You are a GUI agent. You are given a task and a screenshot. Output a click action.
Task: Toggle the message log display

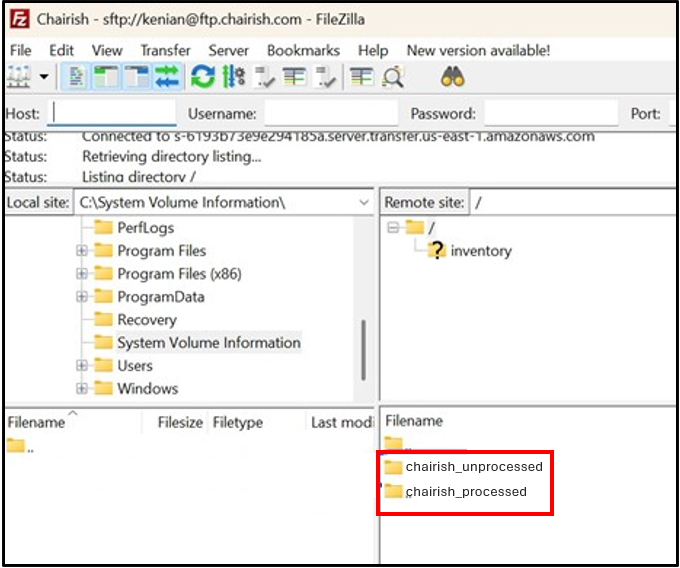point(76,77)
